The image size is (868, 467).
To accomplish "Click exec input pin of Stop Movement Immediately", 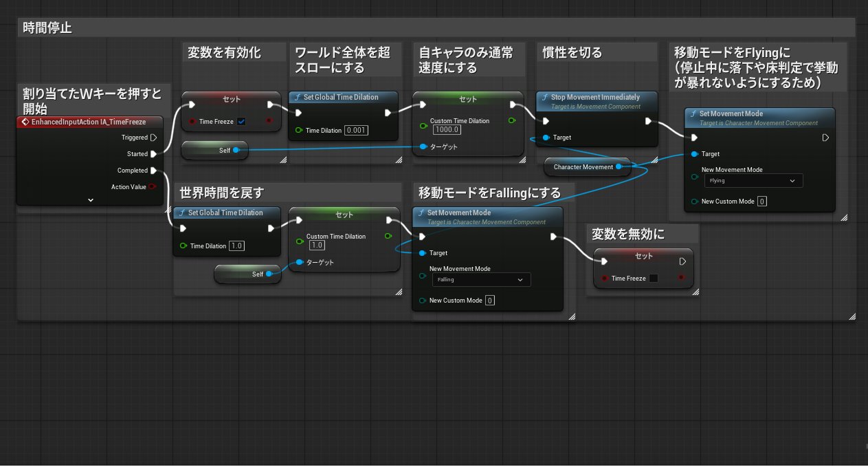I will coord(546,121).
